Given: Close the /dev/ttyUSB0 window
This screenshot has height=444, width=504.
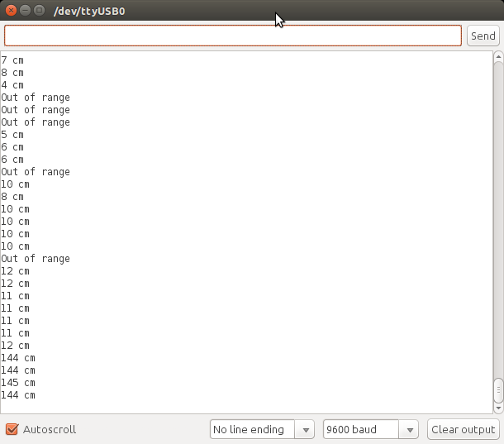Looking at the screenshot, I should (x=11, y=11).
